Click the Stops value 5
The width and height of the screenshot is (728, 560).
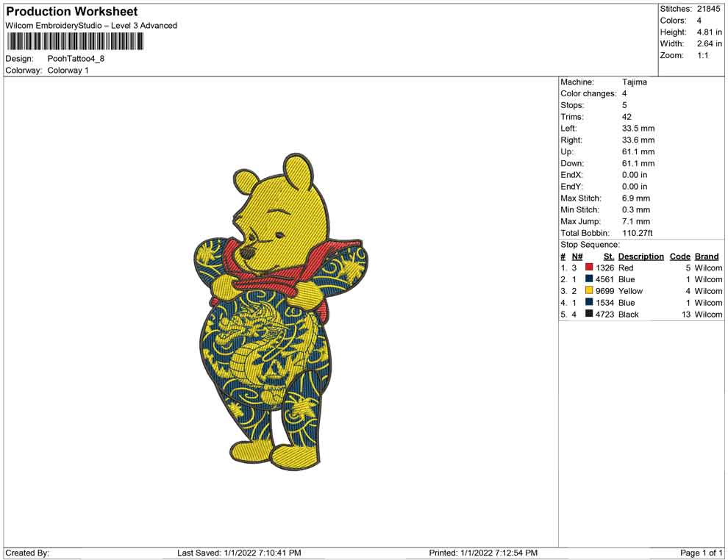(x=624, y=105)
